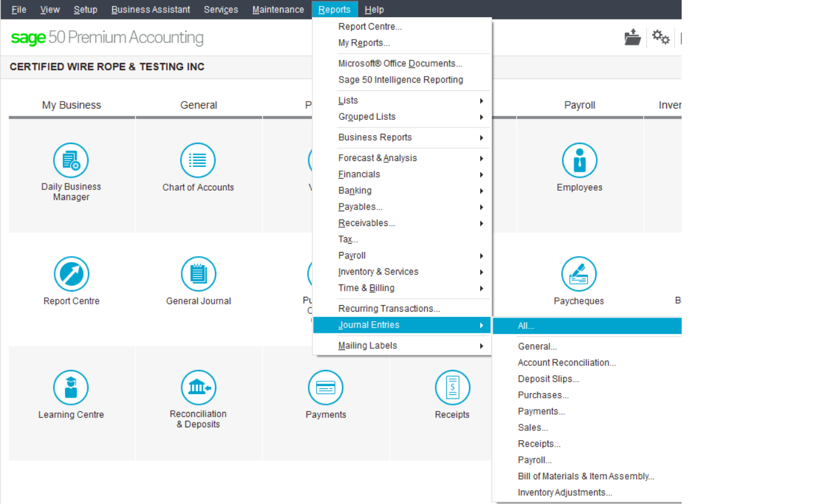Expand the Business Reports submenu
Image resolution: width=824 pixels, height=504 pixels.
point(402,138)
